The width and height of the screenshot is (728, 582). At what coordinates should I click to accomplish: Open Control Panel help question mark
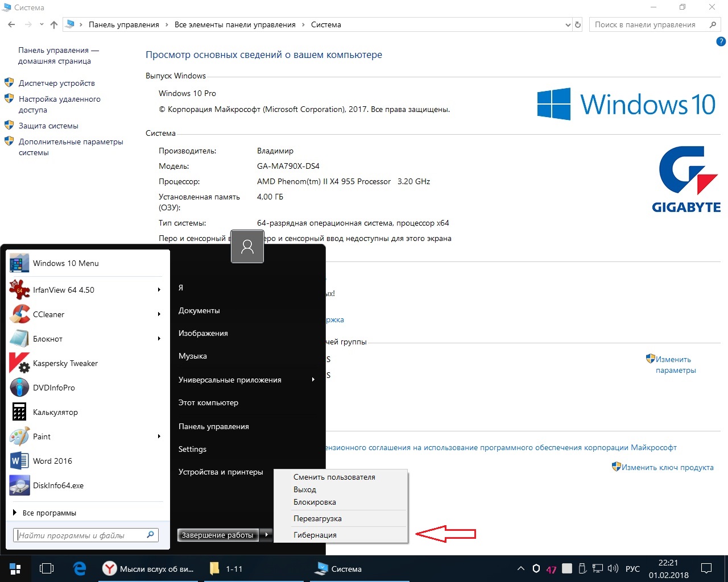[x=721, y=41]
